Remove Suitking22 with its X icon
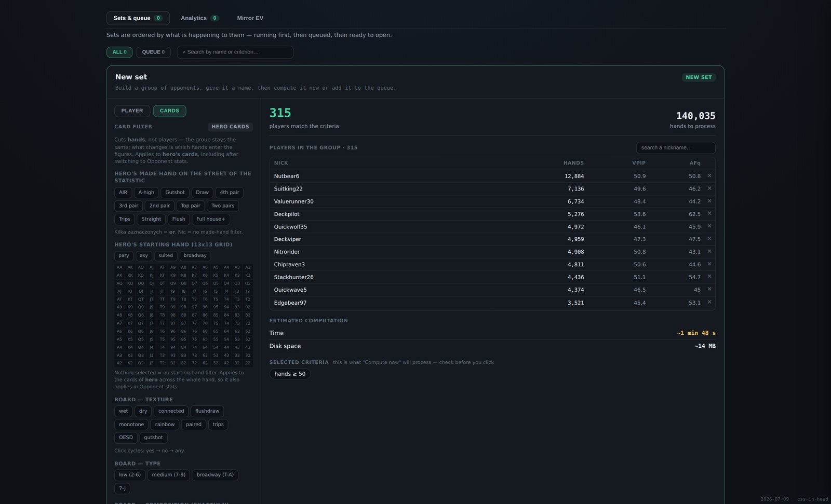The width and height of the screenshot is (831, 504). [x=709, y=188]
